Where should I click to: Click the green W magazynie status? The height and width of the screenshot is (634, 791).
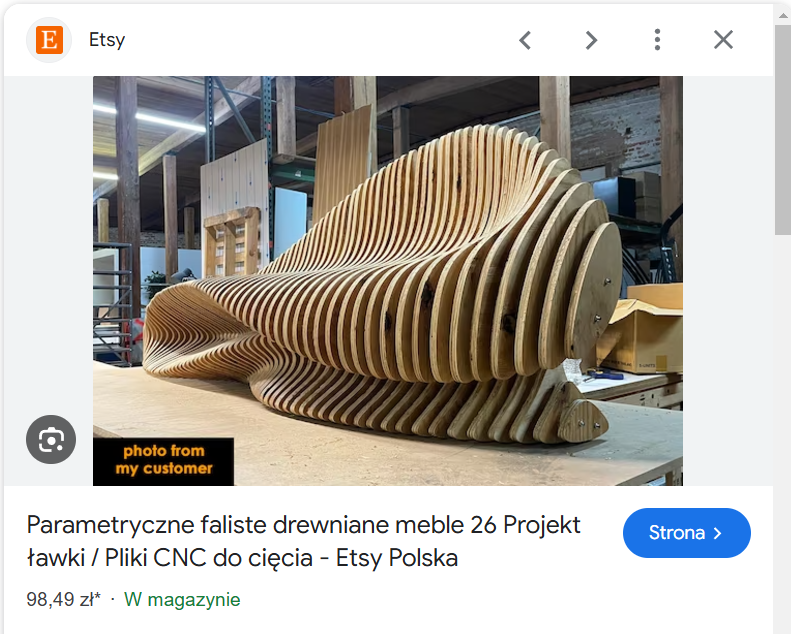pos(182,600)
